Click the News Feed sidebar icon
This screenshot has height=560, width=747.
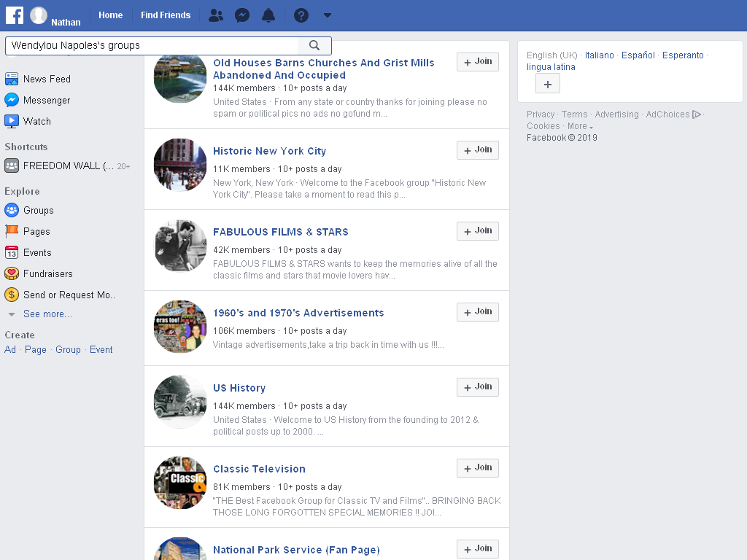click(x=12, y=79)
